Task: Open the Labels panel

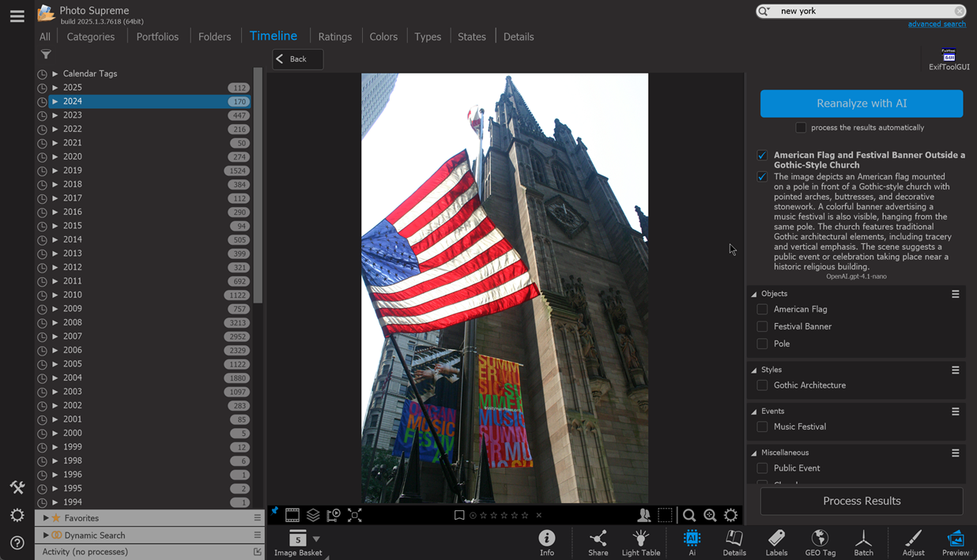Action: click(776, 543)
